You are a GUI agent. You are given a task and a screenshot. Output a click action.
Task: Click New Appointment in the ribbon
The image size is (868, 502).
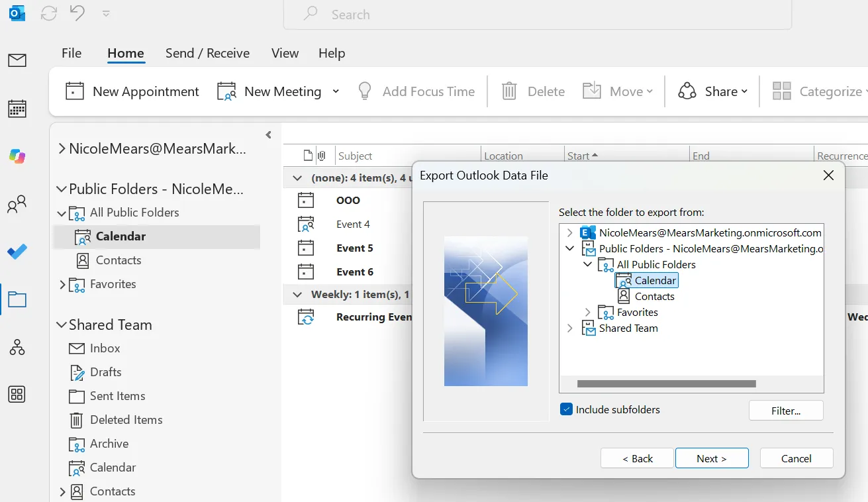tap(132, 91)
